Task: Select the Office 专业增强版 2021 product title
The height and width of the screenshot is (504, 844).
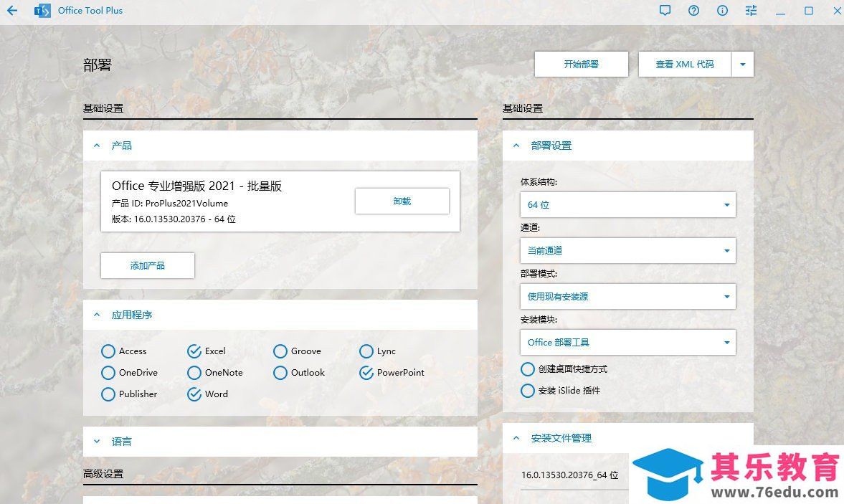Action: pyautogui.click(x=196, y=186)
